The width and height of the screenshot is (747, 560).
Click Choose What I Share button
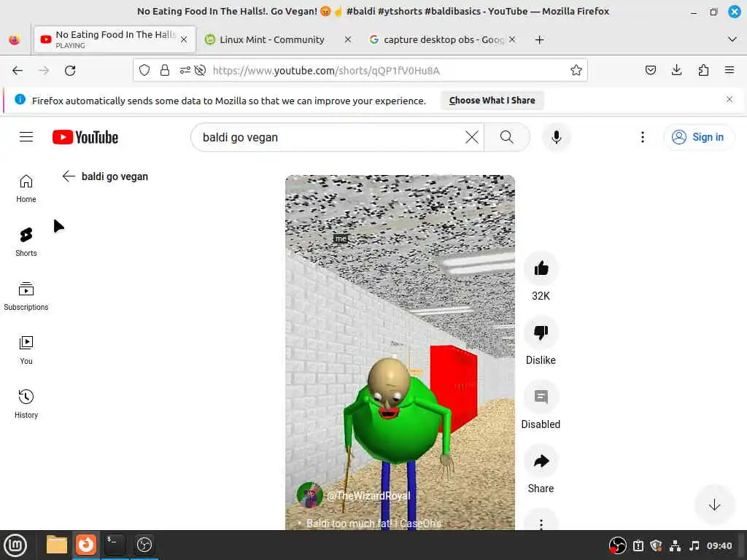(x=492, y=101)
